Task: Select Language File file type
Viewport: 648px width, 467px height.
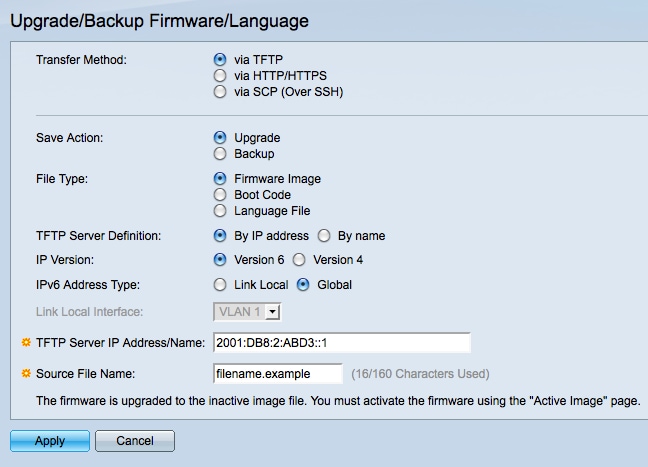Action: (x=220, y=211)
